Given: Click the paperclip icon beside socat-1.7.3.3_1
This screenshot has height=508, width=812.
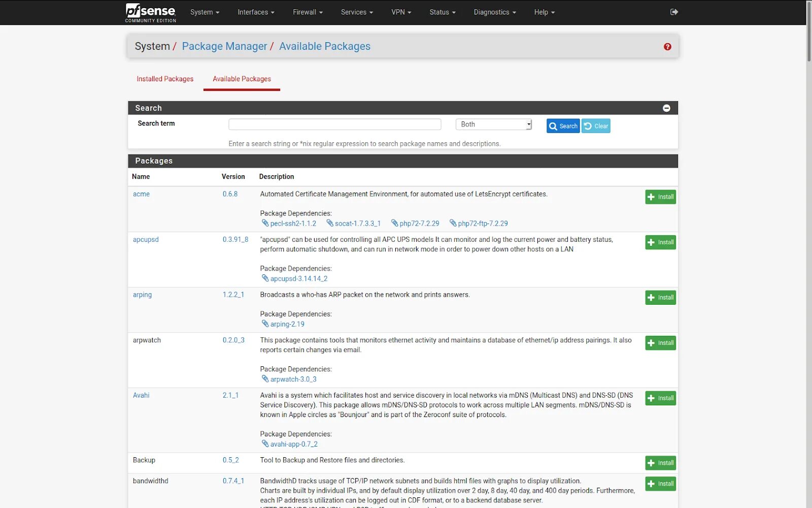Looking at the screenshot, I should pos(330,223).
